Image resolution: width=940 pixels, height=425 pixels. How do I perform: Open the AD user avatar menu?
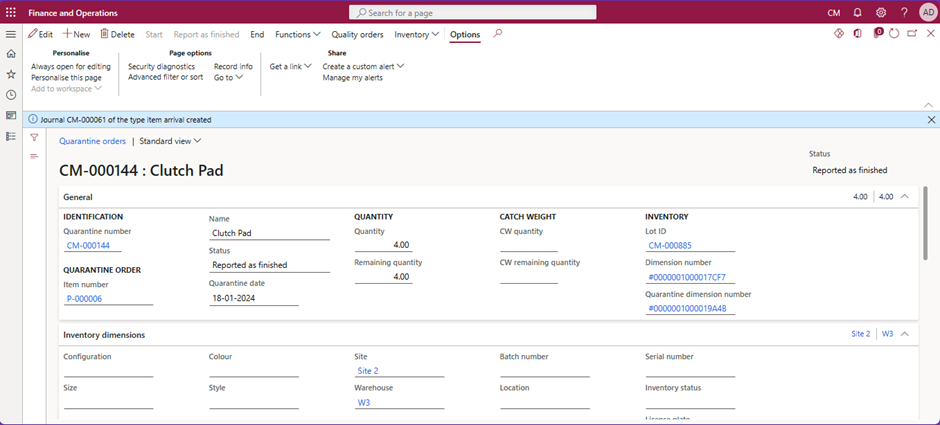pos(927,13)
